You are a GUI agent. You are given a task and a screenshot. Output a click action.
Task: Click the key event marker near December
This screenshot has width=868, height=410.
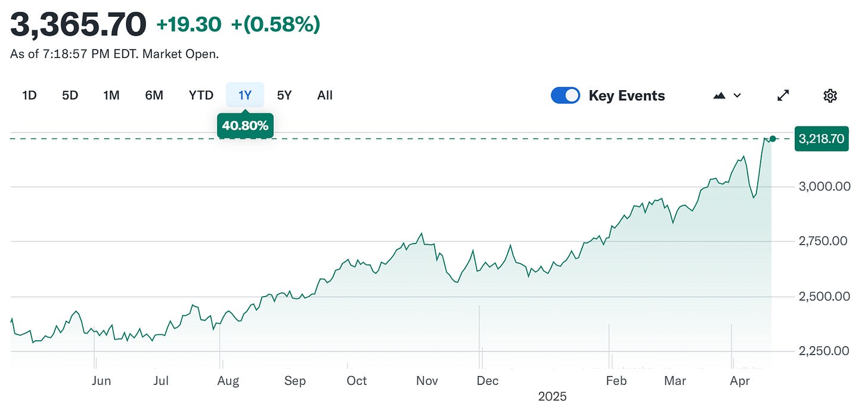(479, 336)
